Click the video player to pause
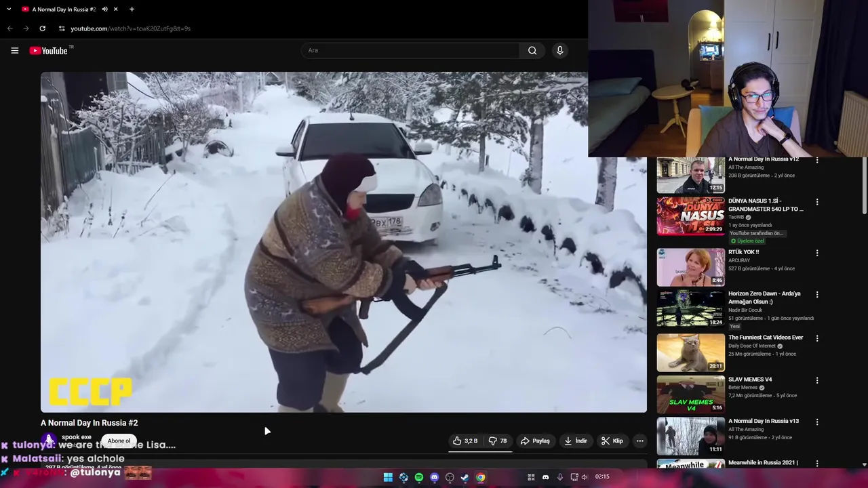The height and width of the screenshot is (488, 868). (343, 242)
